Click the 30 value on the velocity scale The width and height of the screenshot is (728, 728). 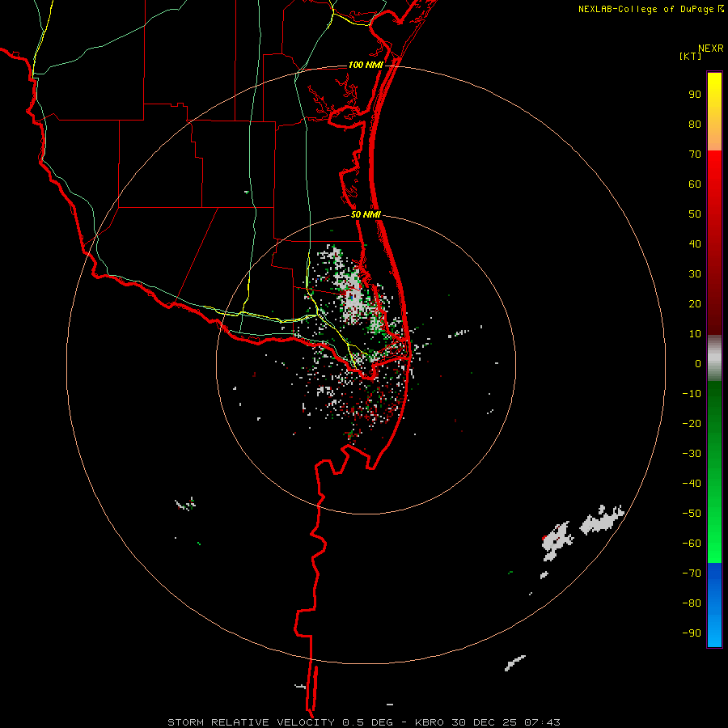pos(695,274)
